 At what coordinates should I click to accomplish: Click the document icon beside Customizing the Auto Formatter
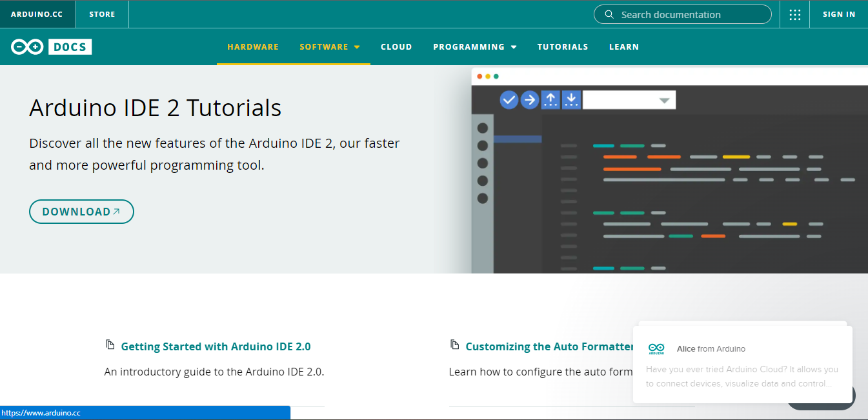point(454,345)
